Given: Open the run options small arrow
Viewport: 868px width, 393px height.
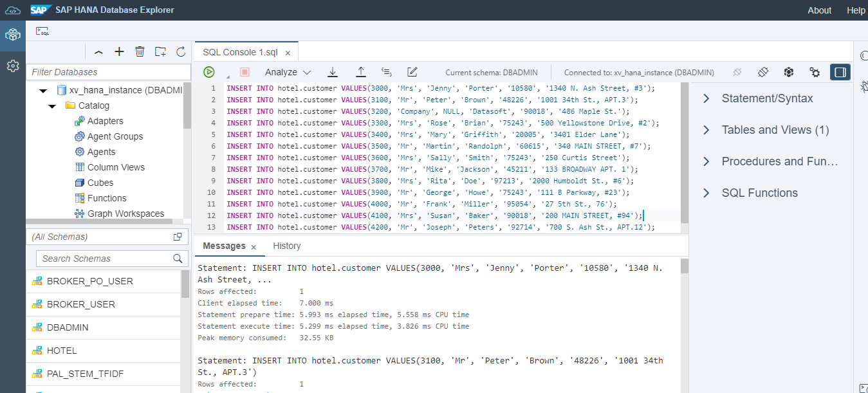Looking at the screenshot, I should click(x=228, y=78).
